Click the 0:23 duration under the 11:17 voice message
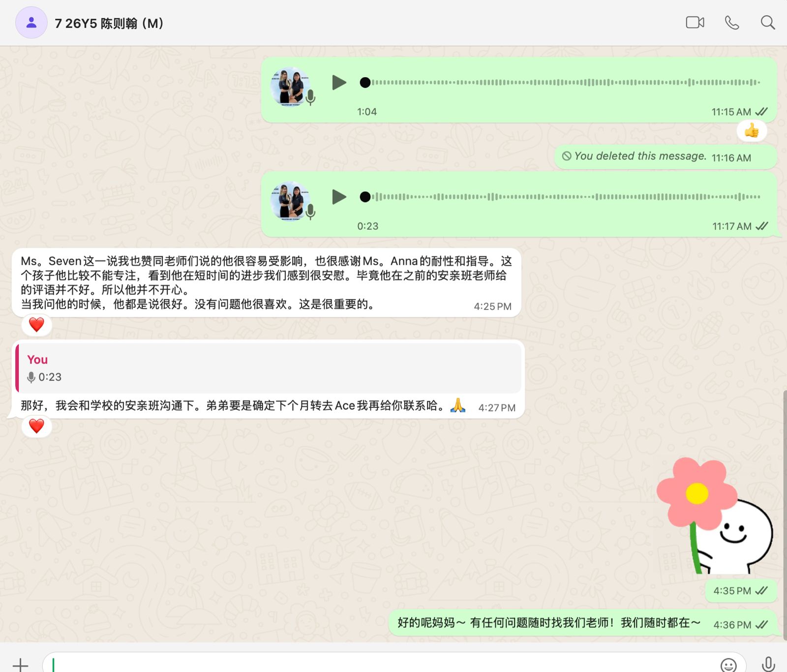The image size is (787, 672). coord(367,226)
